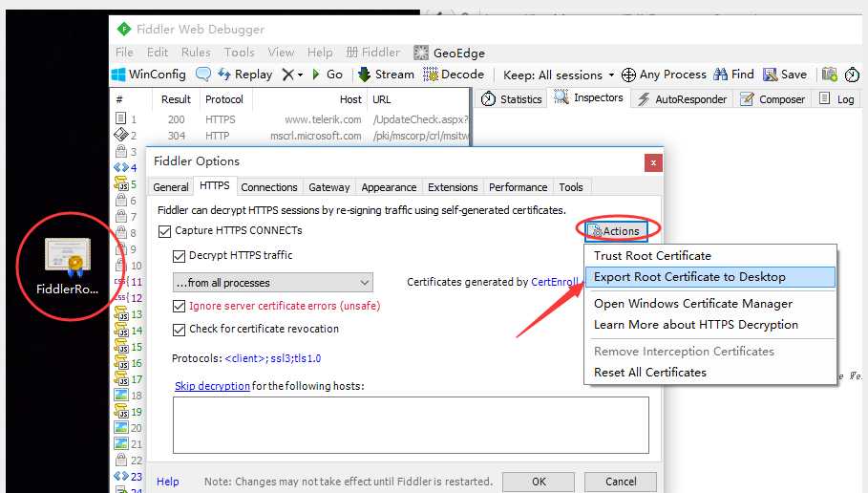Choose Open Windows Certificate Manager

710,304
